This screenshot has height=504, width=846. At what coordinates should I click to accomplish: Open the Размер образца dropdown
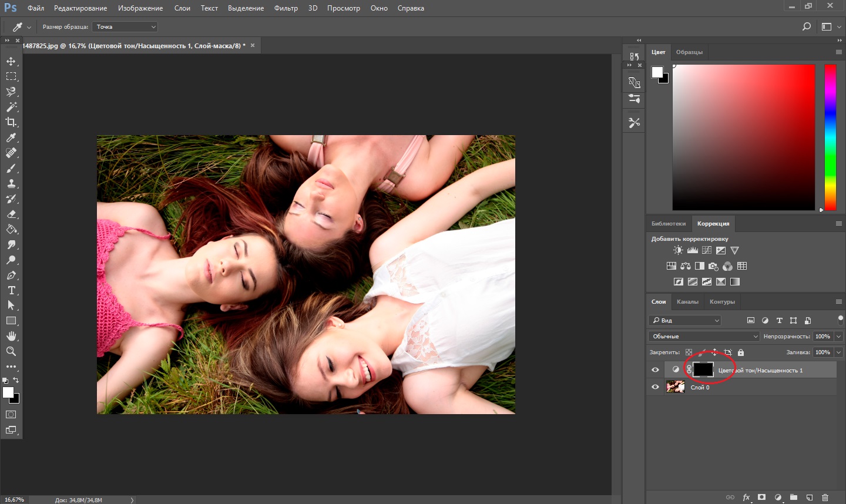(x=125, y=27)
